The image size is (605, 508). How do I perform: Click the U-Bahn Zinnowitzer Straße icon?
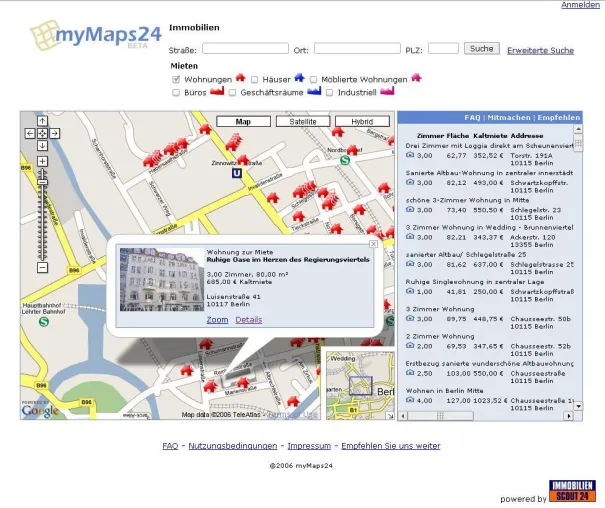click(237, 173)
